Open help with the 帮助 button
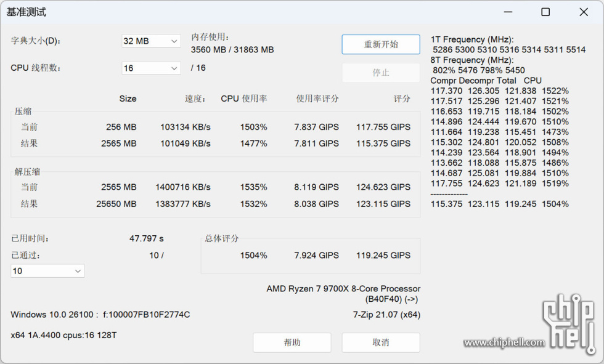Screen dimensions: 604x364 (x=292, y=342)
